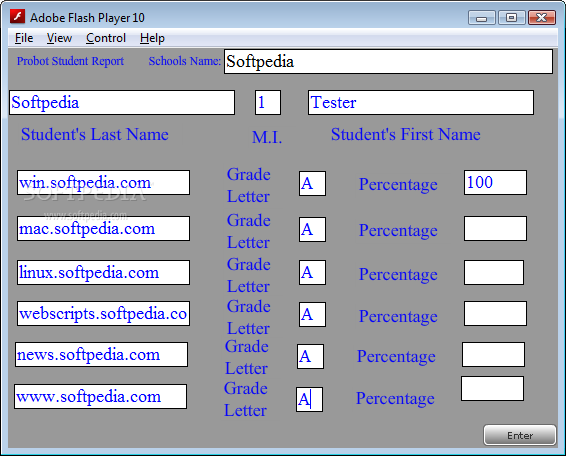The width and height of the screenshot is (566, 456).
Task: Click grade letter field for linux.softpedia.com
Action: pyautogui.click(x=312, y=272)
